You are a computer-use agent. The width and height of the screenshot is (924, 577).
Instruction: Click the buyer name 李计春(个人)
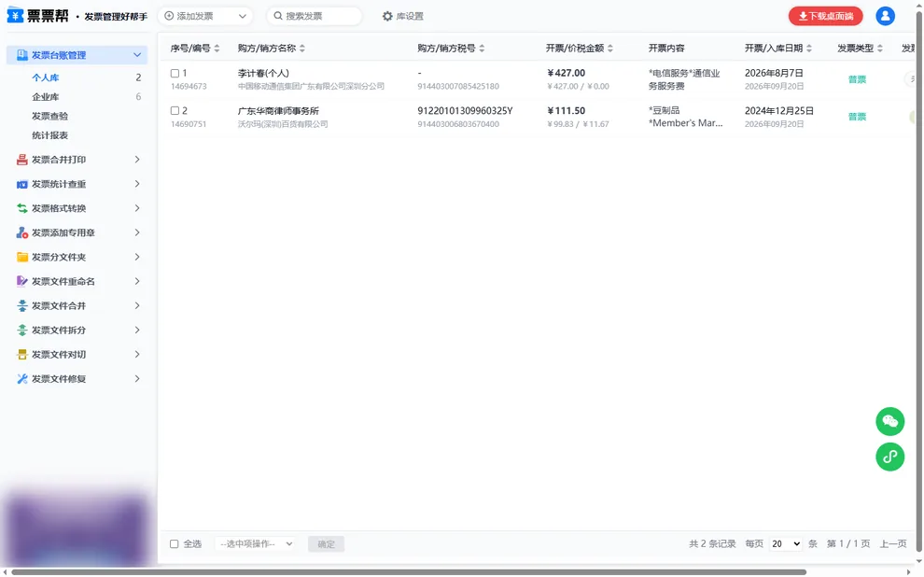click(263, 73)
